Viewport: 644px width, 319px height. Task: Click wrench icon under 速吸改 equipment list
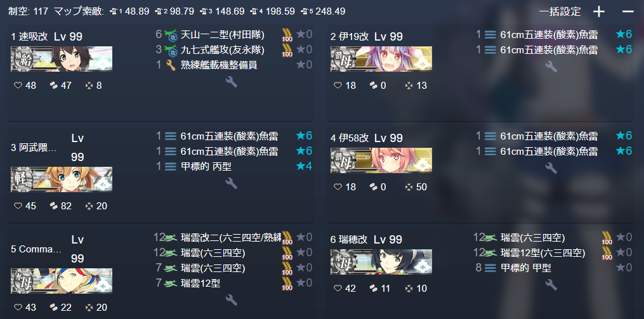[232, 82]
